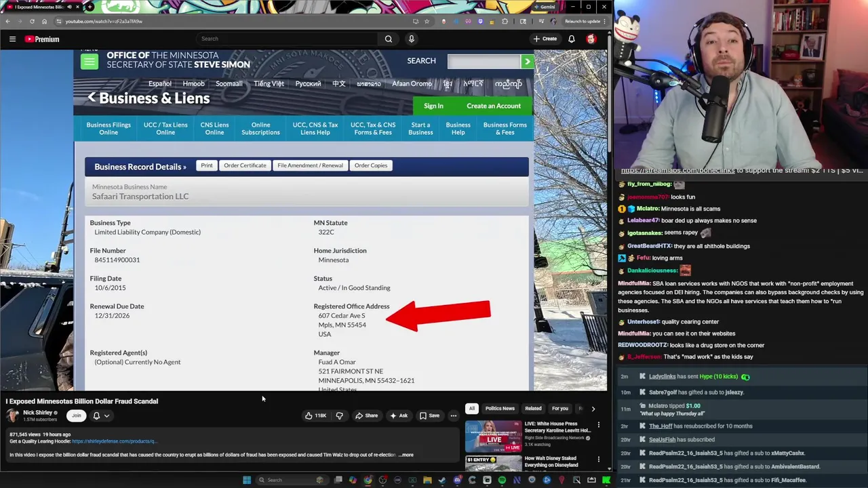
Task: Open the browser home page icon
Action: (44, 21)
